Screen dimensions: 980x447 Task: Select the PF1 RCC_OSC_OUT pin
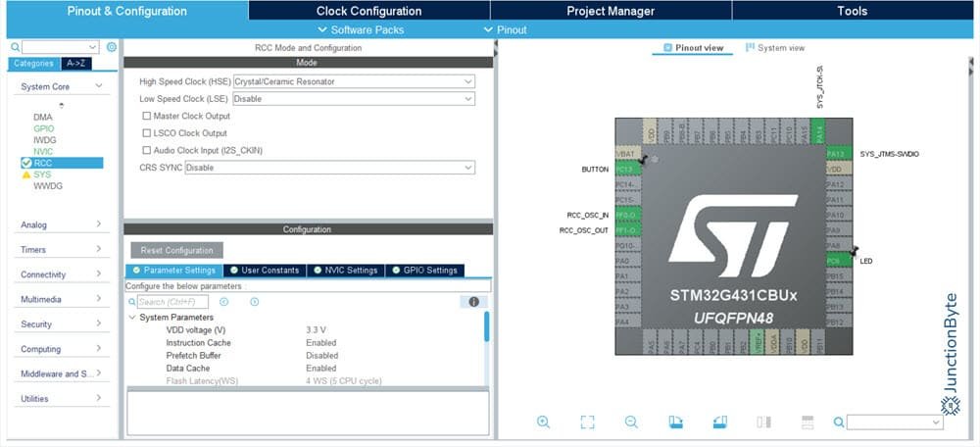tap(627, 230)
